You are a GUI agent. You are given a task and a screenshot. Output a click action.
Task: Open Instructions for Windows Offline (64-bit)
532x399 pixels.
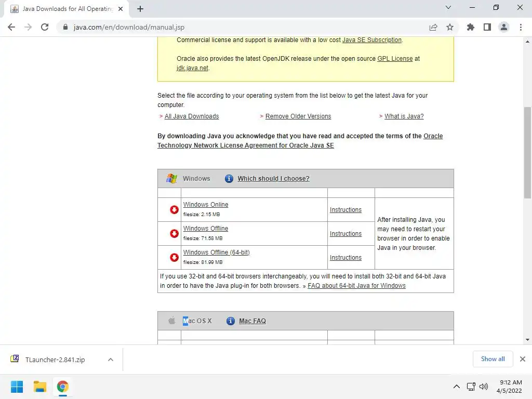345,258
